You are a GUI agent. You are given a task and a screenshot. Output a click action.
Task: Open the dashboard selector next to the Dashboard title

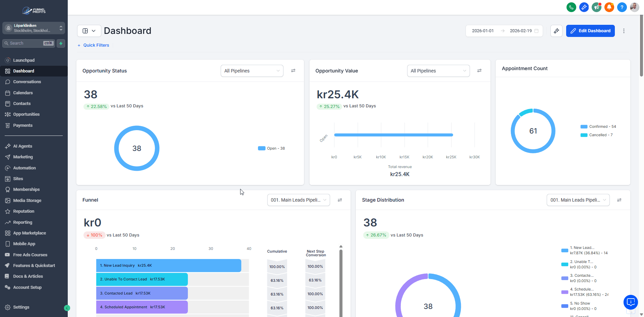click(x=89, y=31)
